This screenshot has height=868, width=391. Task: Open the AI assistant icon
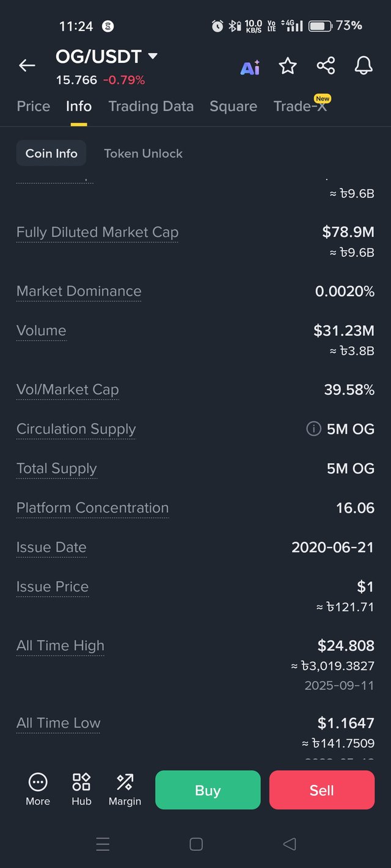(x=250, y=67)
